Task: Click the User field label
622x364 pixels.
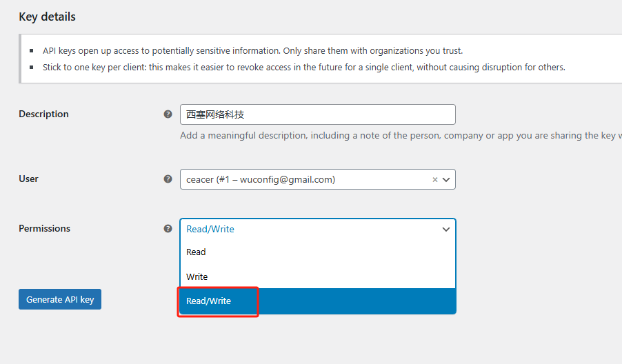Action: pyautogui.click(x=28, y=179)
